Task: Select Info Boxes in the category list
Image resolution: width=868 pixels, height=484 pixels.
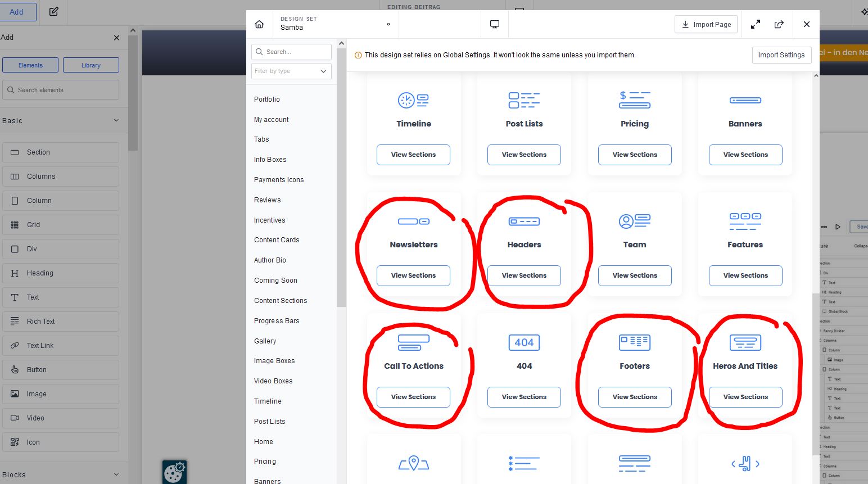Action: click(270, 160)
